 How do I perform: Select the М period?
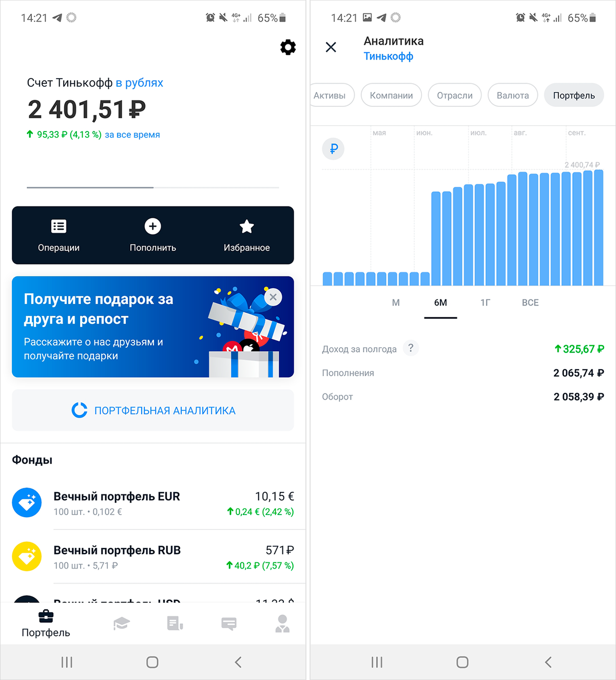pos(396,303)
